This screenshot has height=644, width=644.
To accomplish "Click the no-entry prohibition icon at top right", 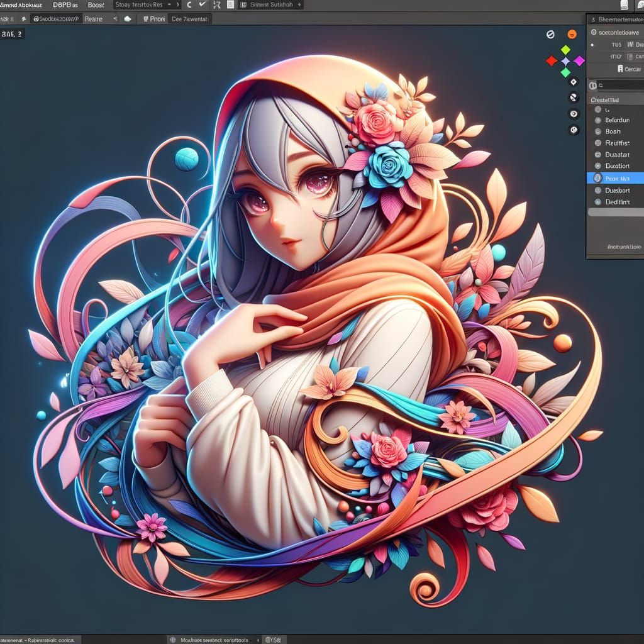I will (550, 34).
